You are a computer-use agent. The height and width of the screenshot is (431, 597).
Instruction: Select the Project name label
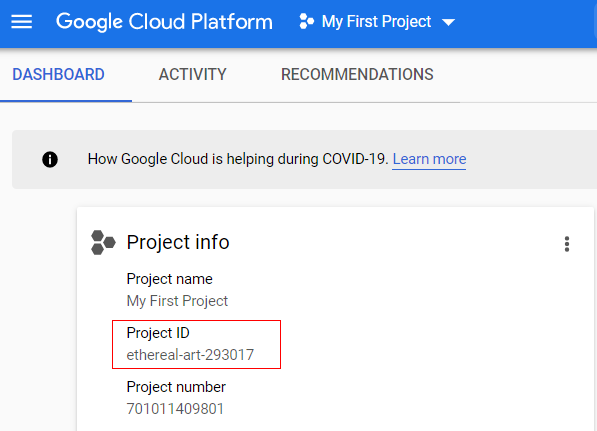[x=169, y=279]
